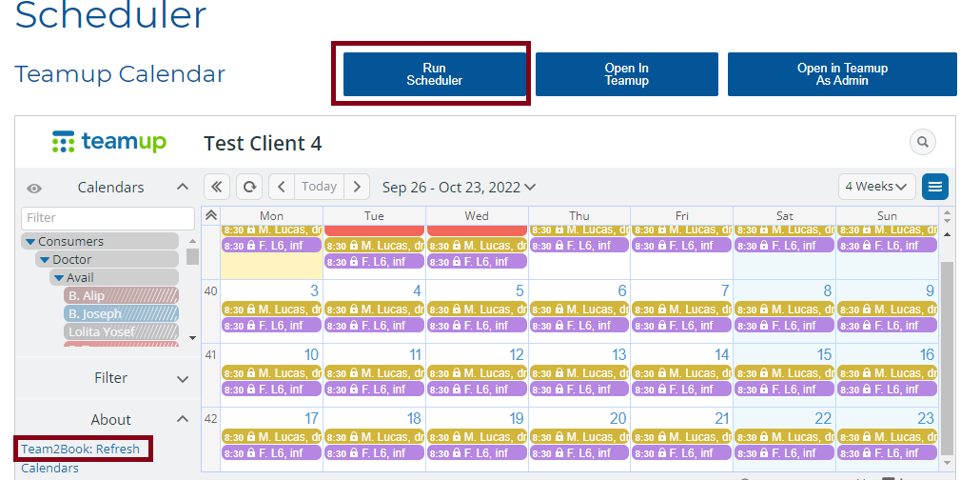Select week number 42
Screen dimensions: 980x480
(x=210, y=419)
